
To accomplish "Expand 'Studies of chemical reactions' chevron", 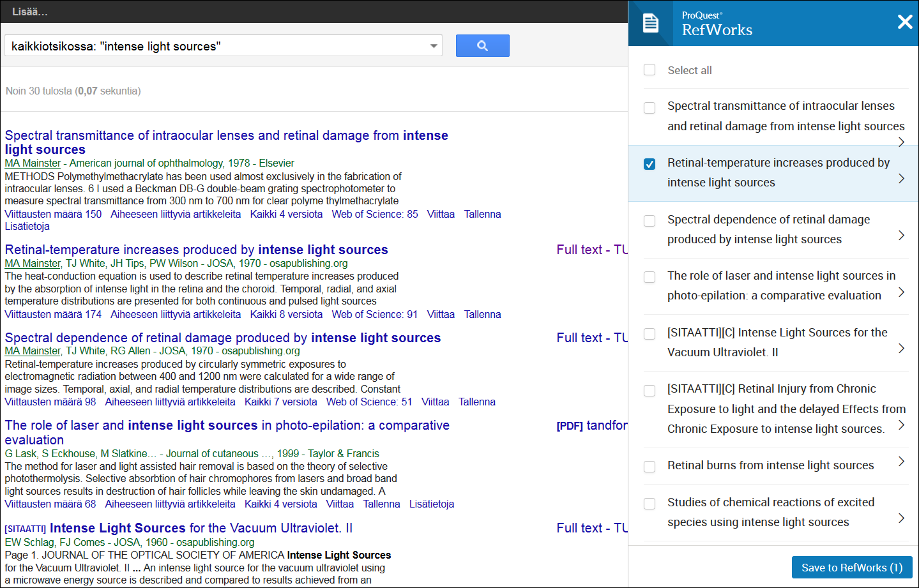I will (901, 518).
